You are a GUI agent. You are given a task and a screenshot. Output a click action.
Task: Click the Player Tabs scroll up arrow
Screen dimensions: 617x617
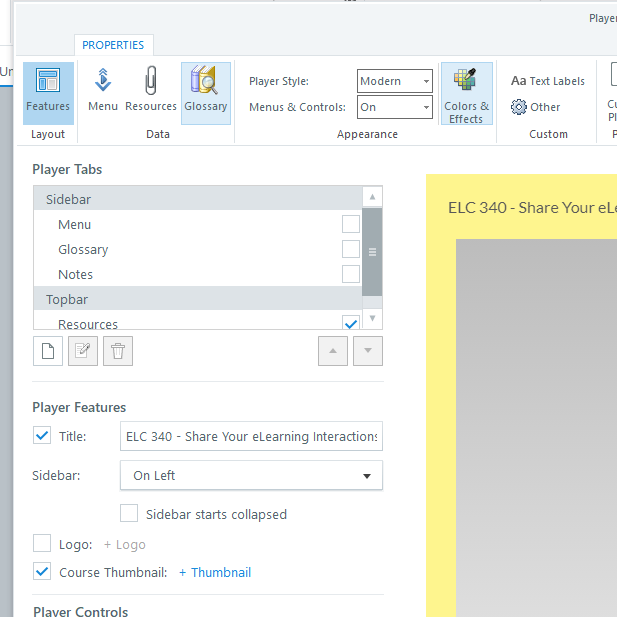[x=372, y=197]
